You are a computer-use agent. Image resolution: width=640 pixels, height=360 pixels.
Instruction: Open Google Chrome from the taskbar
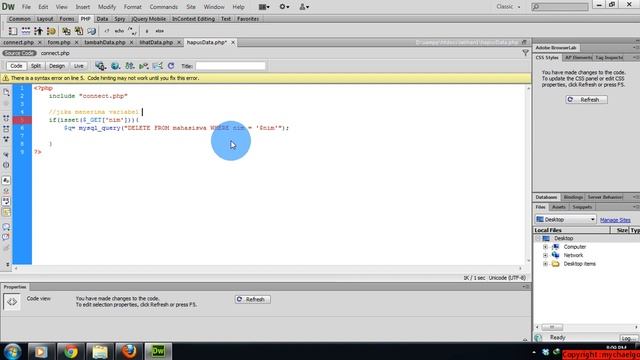point(70,351)
